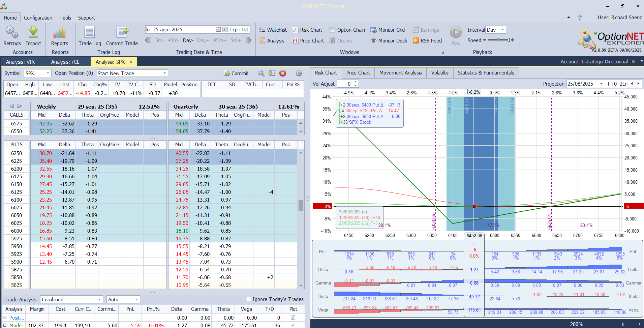
Task: Click the green compare icon next to the magnifier
Action: coord(272,73)
